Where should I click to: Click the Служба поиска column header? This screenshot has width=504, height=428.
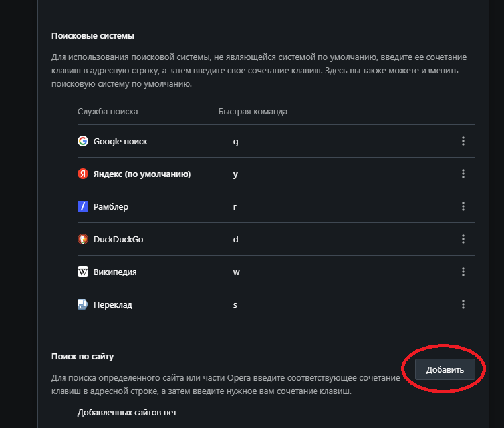[x=108, y=112]
